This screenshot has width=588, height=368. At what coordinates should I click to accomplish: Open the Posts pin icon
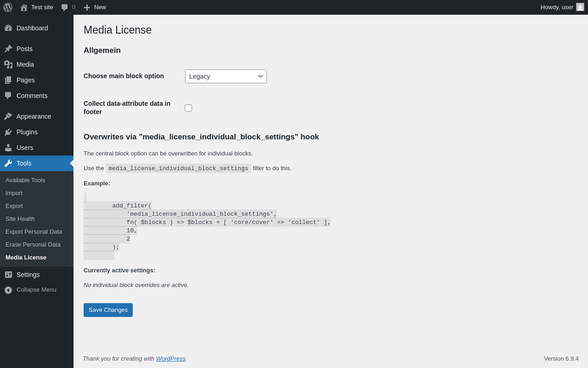[x=8, y=49]
